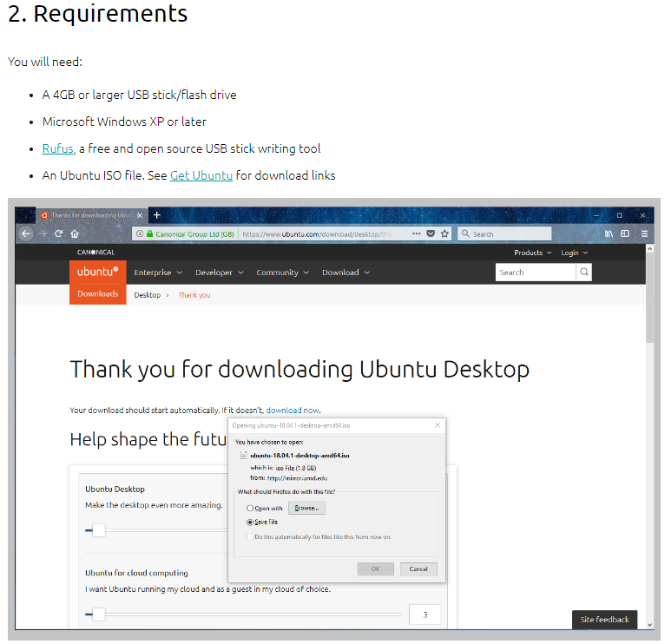Click the Firefox toolbar Search box
This screenshot has width=665, height=644.
(504, 233)
